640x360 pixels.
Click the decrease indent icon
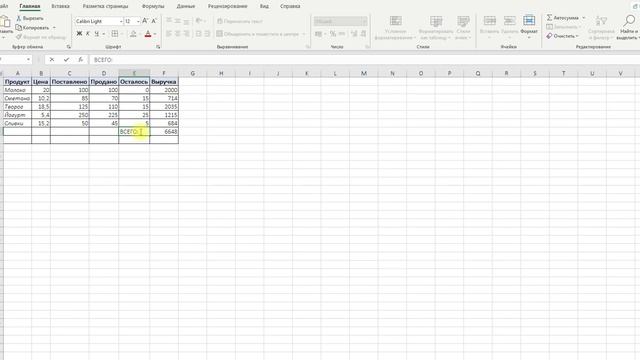[x=198, y=33]
